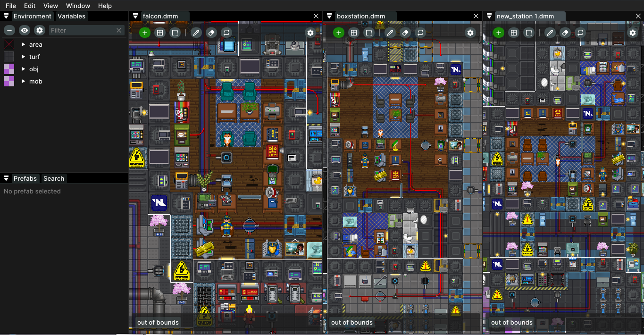Image resolution: width=644 pixels, height=335 pixels.
Task: Switch to the Search tab
Action: [54, 178]
